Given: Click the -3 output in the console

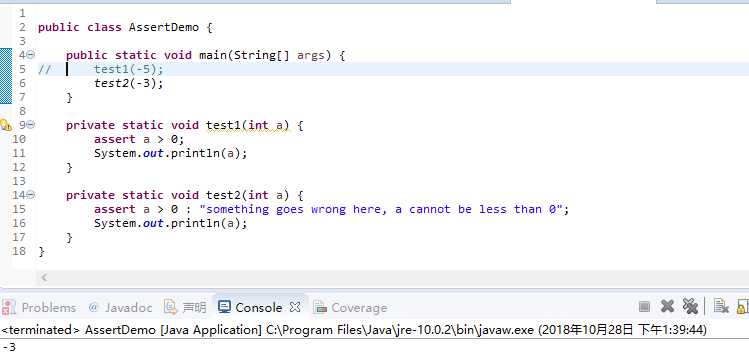Looking at the screenshot, I should click(x=9, y=347).
